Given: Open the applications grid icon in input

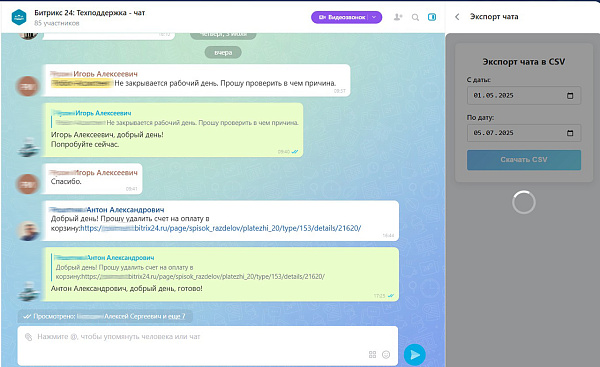Looking at the screenshot, I should 372,355.
